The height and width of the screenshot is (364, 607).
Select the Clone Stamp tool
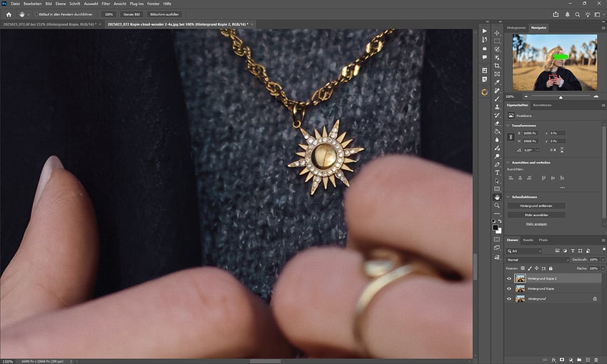click(x=497, y=106)
